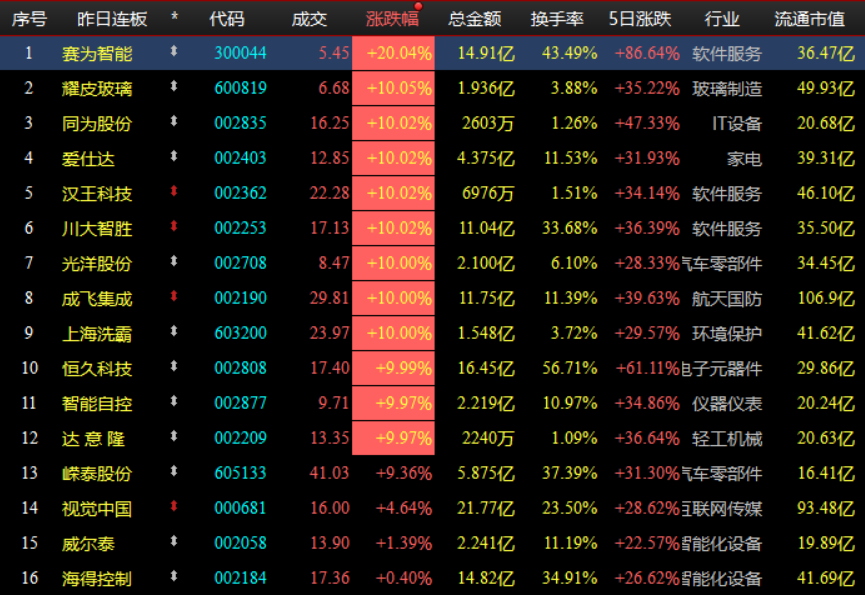The height and width of the screenshot is (595, 865).
Task: Sort by the 行业 column header
Action: 722,19
